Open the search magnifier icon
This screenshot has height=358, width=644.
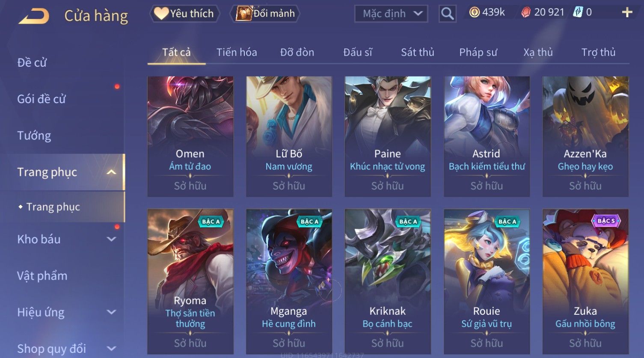[447, 14]
